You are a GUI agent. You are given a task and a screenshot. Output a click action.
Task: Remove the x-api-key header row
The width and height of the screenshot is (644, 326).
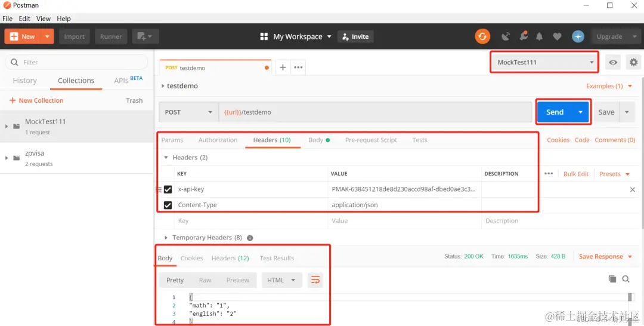(633, 189)
